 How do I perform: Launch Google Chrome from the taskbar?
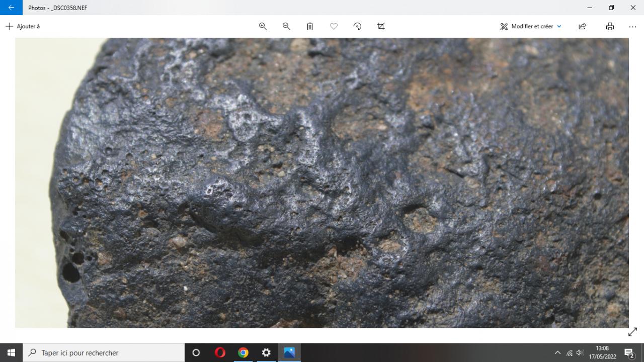coord(243,352)
